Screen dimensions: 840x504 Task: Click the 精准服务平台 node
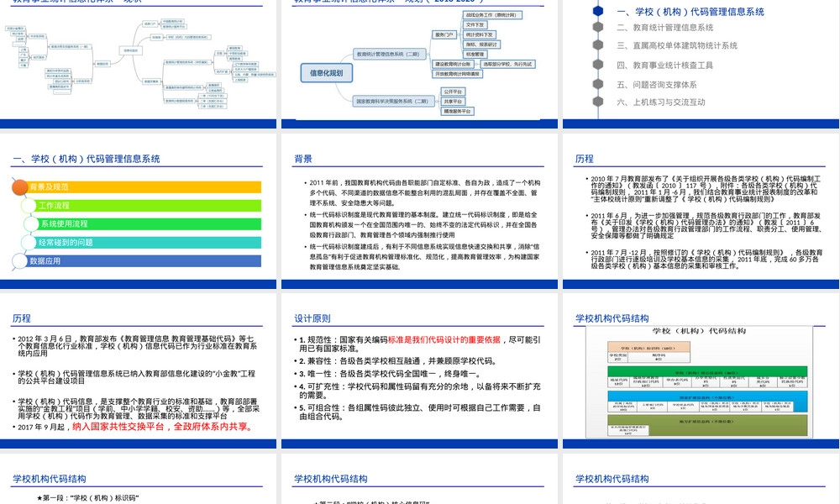tap(458, 112)
